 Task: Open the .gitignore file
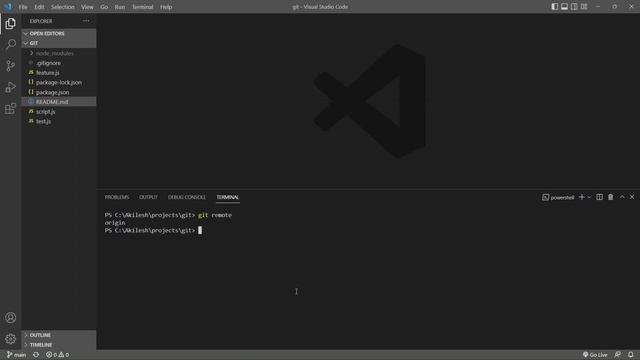click(59, 63)
